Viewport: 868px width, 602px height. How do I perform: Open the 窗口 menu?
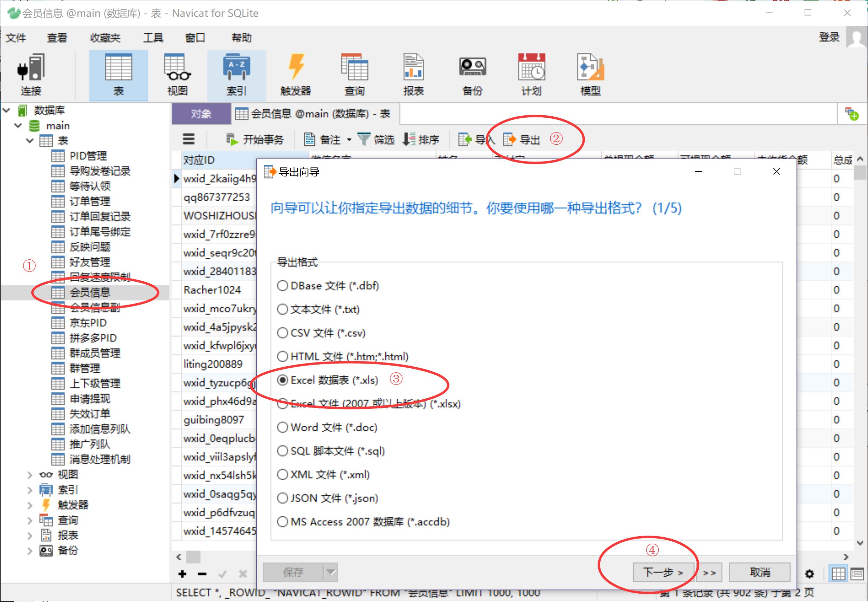pyautogui.click(x=195, y=37)
